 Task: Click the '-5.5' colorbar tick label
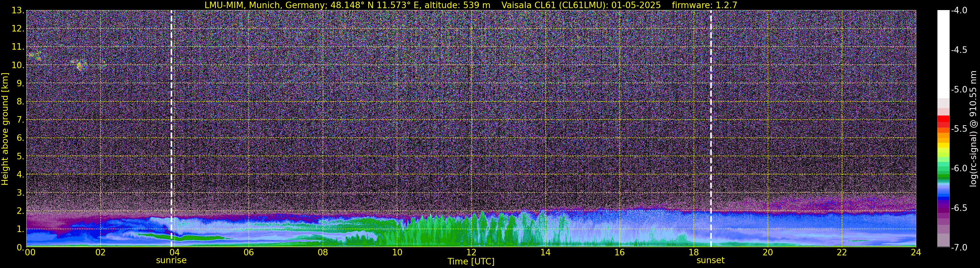[x=959, y=129]
